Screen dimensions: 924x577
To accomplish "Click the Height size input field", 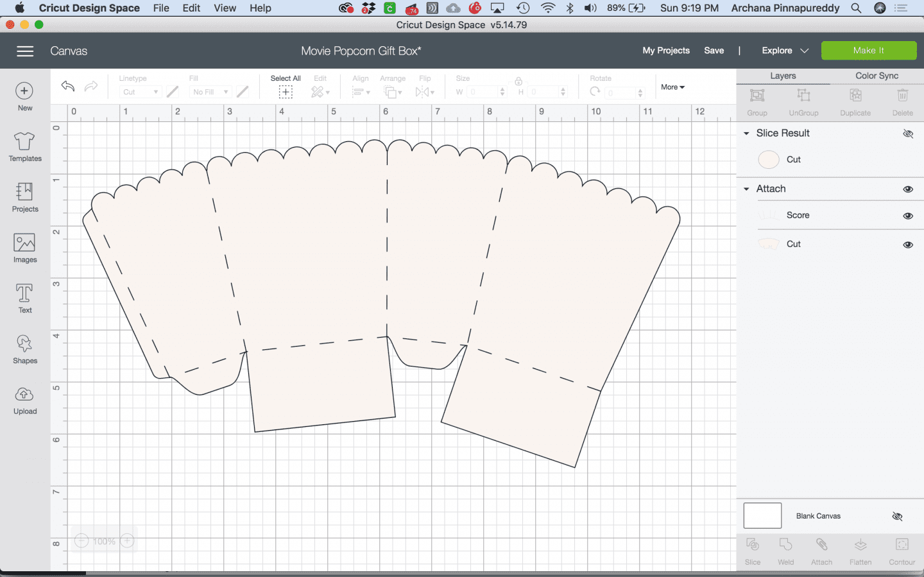I will (547, 92).
